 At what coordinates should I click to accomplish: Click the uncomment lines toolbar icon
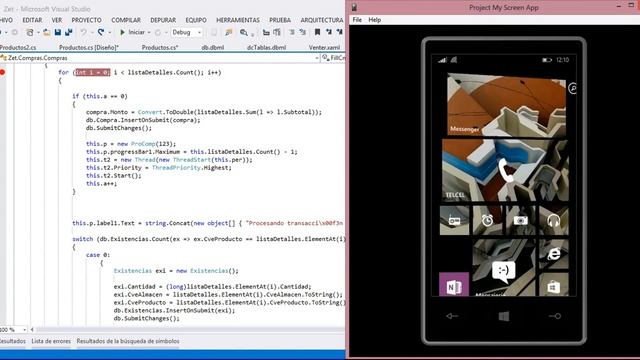click(x=302, y=32)
